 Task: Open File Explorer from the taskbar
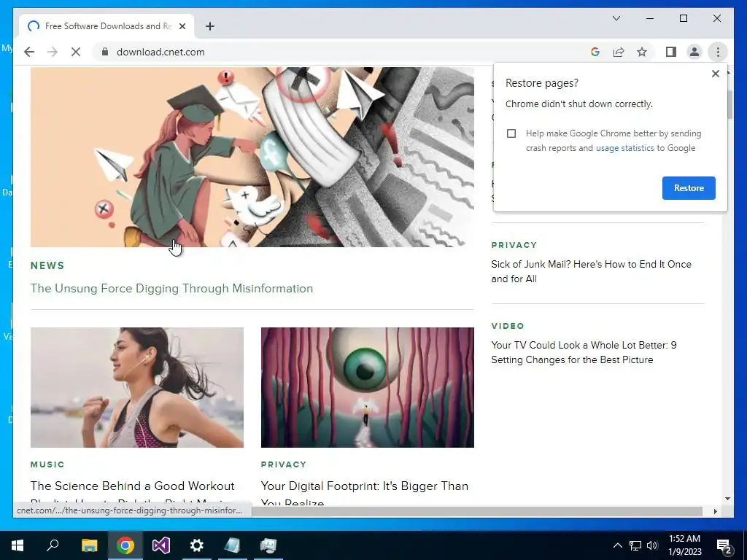pyautogui.click(x=89, y=545)
